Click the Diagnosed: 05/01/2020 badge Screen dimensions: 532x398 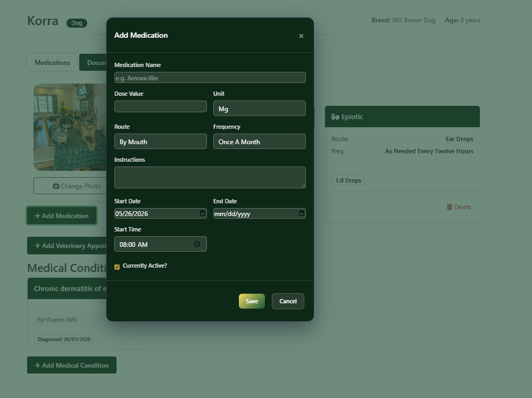click(64, 339)
